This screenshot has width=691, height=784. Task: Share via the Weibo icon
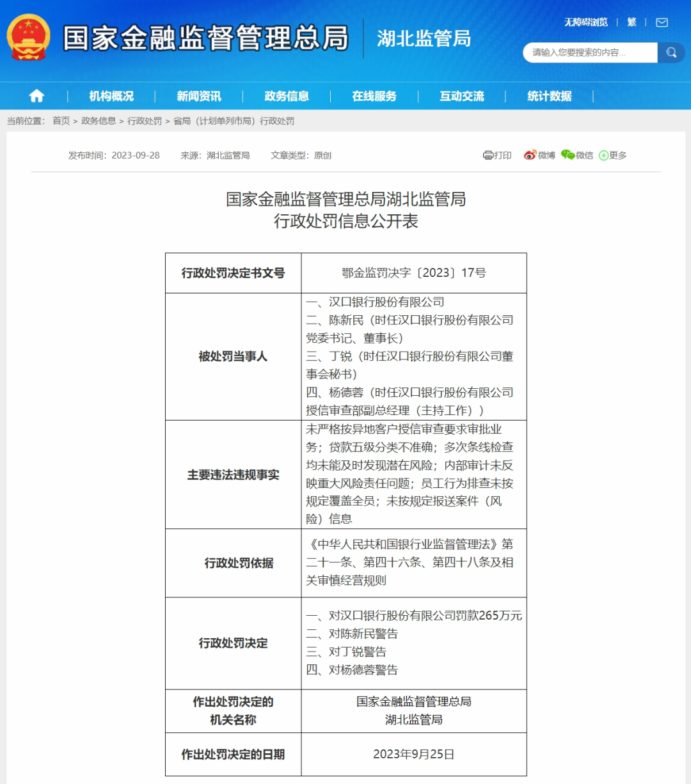pos(530,155)
